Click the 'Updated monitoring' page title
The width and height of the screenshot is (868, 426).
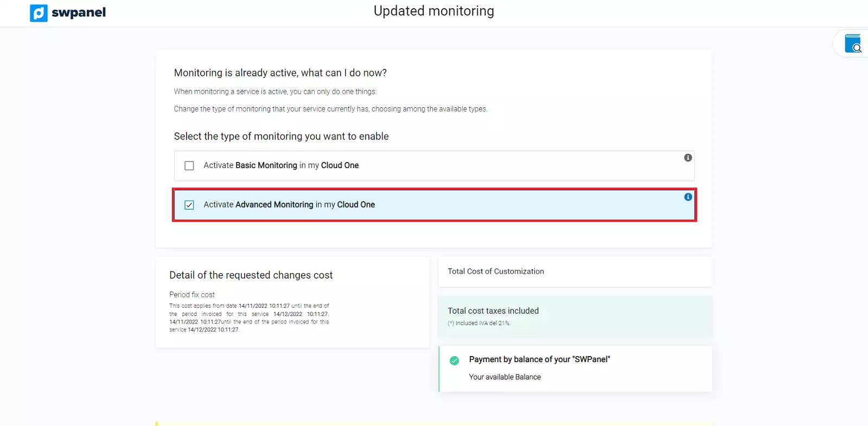tap(433, 11)
